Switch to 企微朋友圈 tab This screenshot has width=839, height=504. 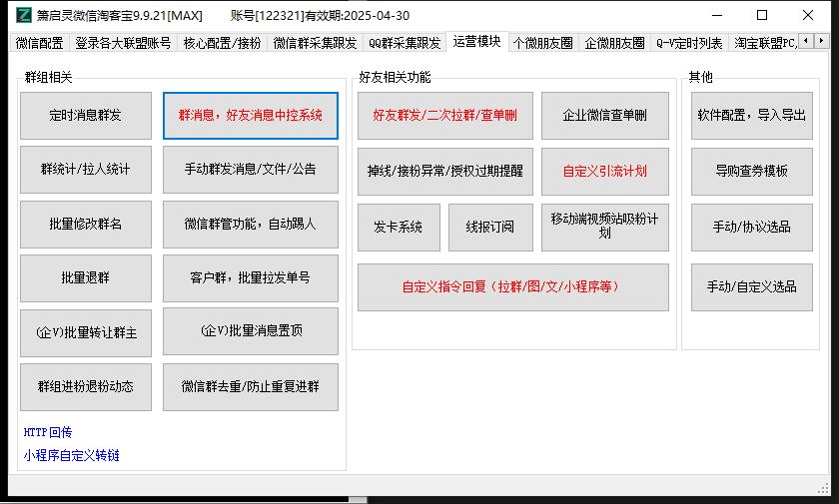615,43
